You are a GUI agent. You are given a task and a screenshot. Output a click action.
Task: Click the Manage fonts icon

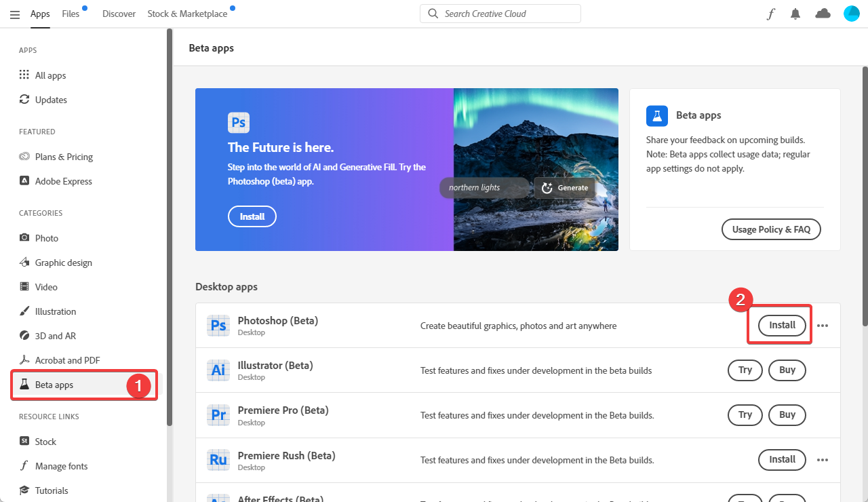[x=24, y=465]
